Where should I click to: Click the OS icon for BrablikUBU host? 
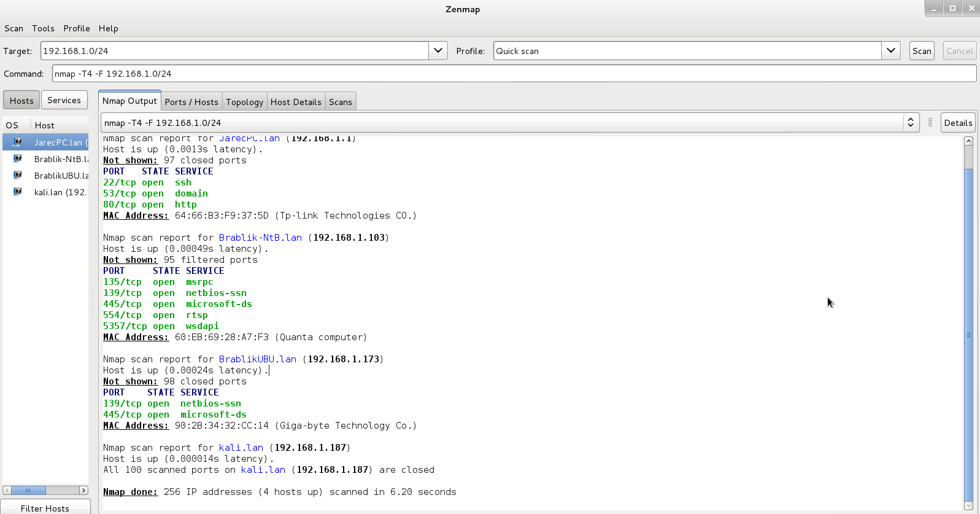(17, 175)
